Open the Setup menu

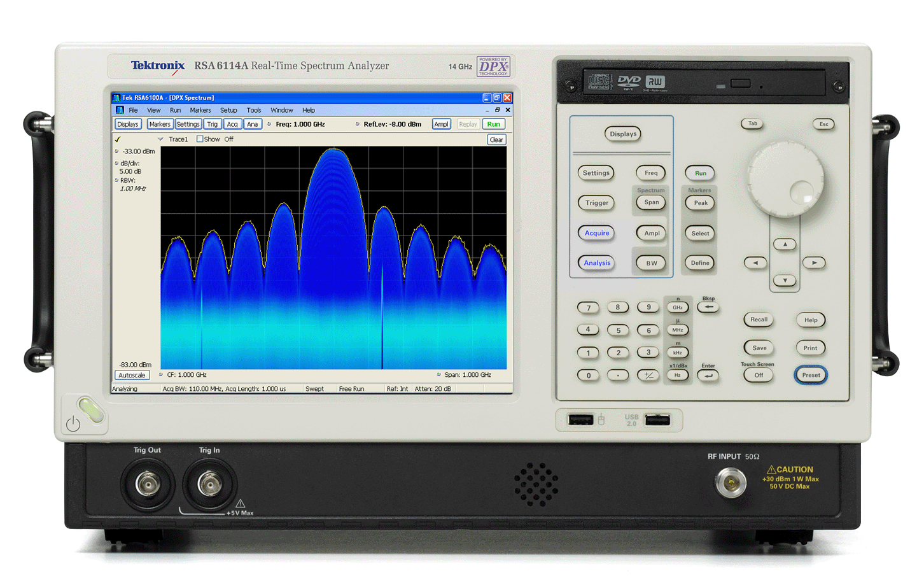pyautogui.click(x=228, y=110)
